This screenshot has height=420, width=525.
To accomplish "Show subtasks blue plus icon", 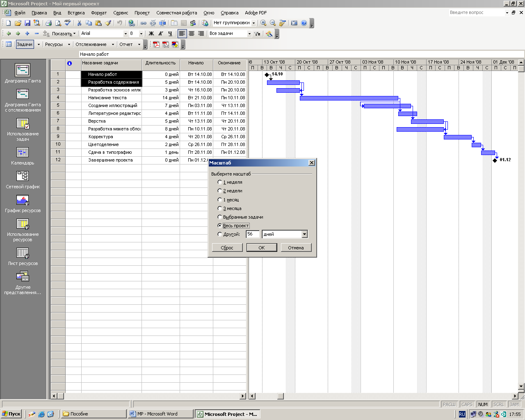I will coord(27,34).
